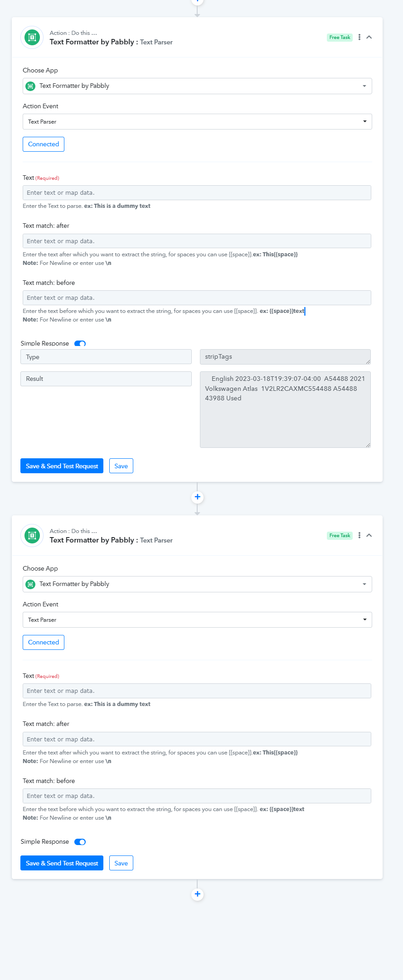This screenshot has width=403, height=980.
Task: Click Text Formatter icon inside second Choose App dropdown
Action: pyautogui.click(x=30, y=584)
